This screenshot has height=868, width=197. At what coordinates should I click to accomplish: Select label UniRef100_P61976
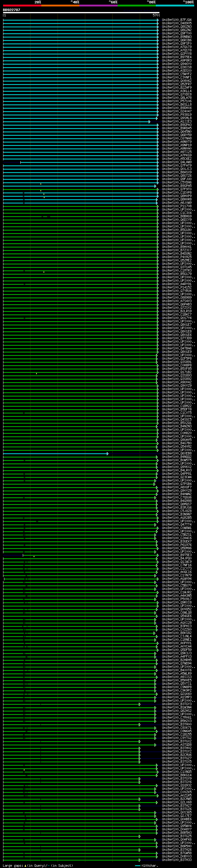[x=177, y=545]
